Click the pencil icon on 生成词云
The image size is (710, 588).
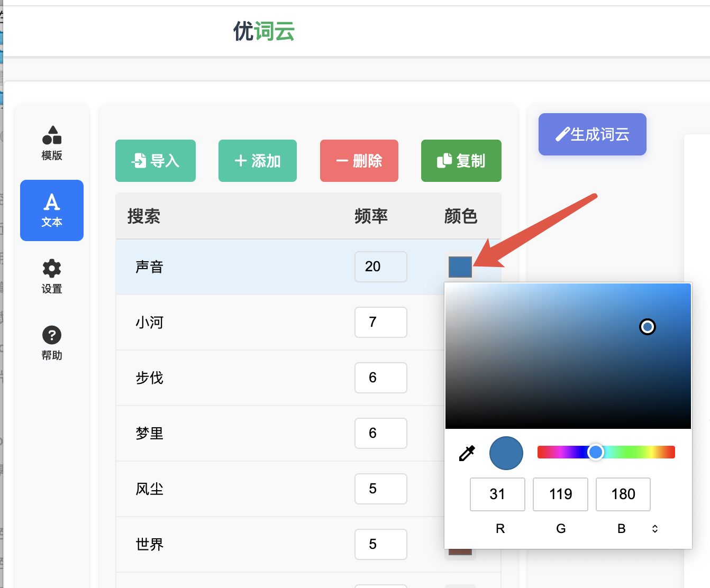coord(563,134)
